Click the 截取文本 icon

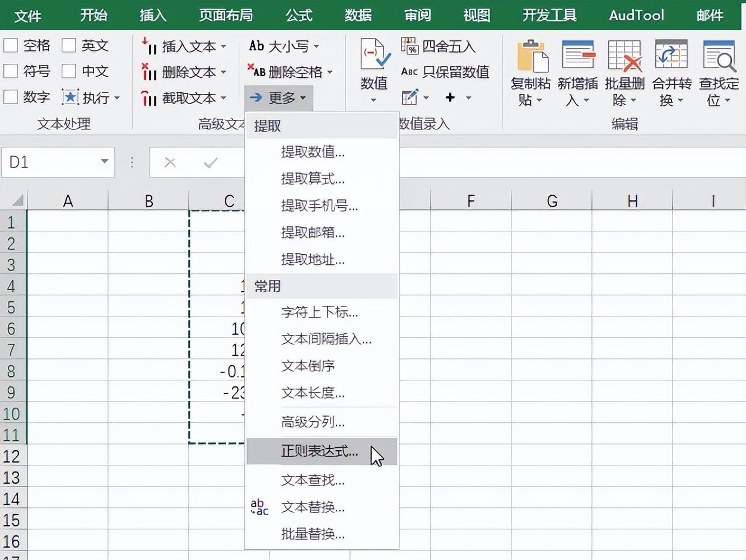point(149,98)
